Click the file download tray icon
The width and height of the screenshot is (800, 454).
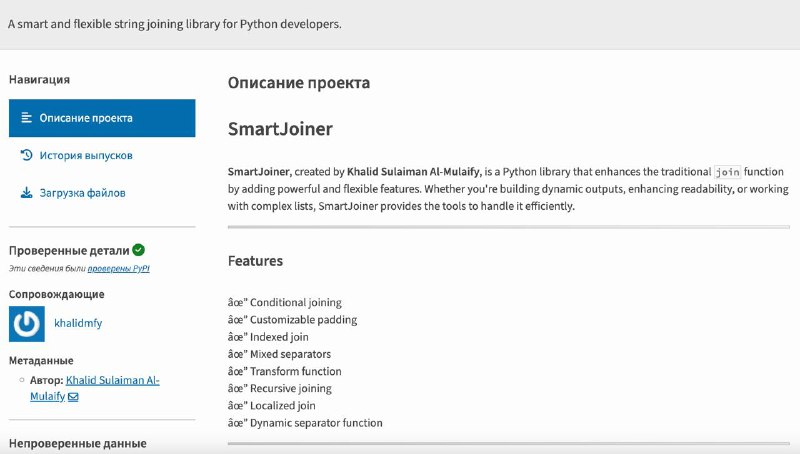click(x=27, y=193)
